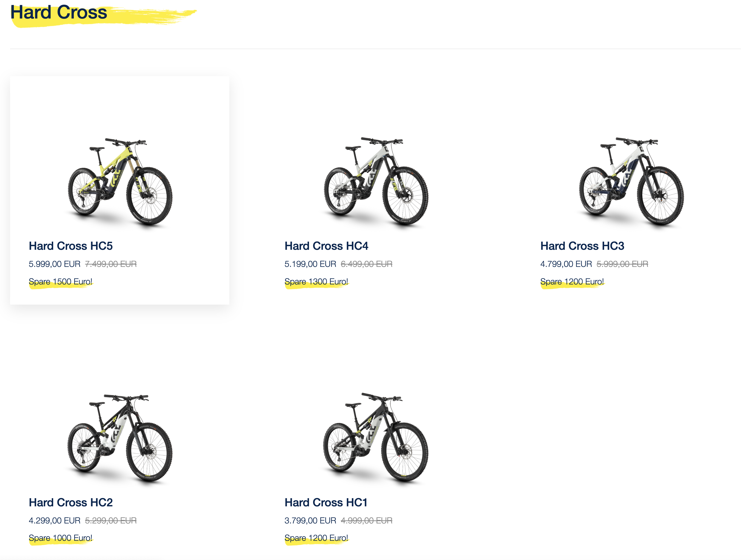Click the crossed-out 7.499,00 EUR price
The height and width of the screenshot is (560, 751).
tap(111, 264)
